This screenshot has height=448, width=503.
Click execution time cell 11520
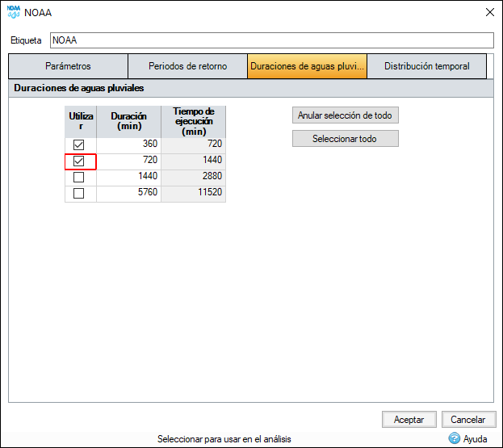[194, 194]
